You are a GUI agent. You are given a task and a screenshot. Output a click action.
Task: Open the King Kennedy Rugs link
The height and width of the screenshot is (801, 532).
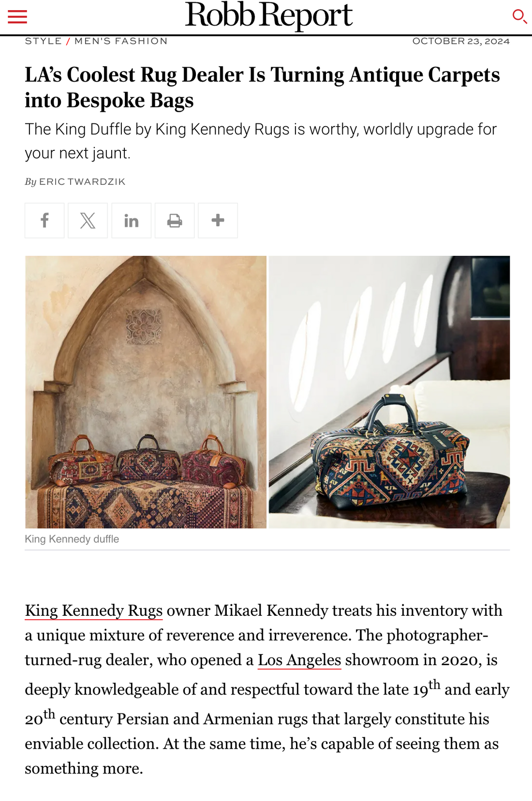[94, 610]
